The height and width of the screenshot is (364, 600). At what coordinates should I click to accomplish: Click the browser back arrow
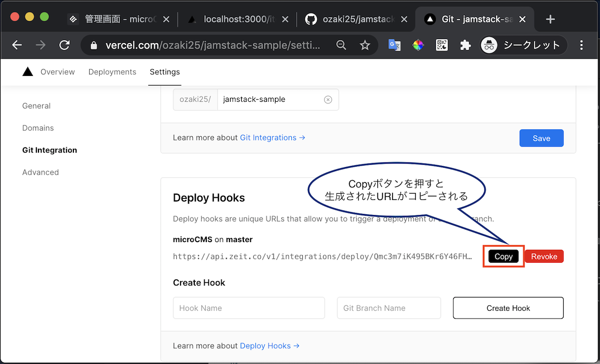17,45
